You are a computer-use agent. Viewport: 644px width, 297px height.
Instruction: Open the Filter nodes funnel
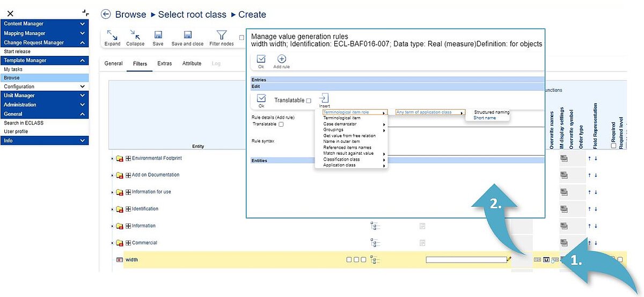[x=221, y=35]
